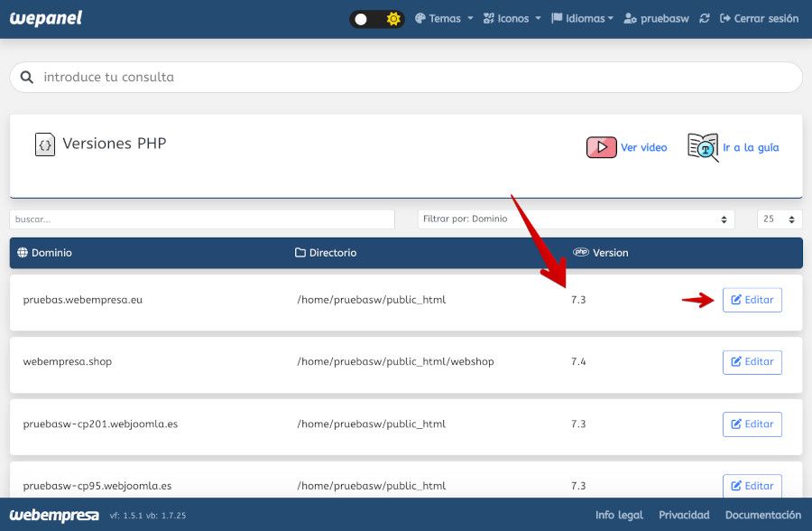
Task: Open the Info legal footer link
Action: 619,515
